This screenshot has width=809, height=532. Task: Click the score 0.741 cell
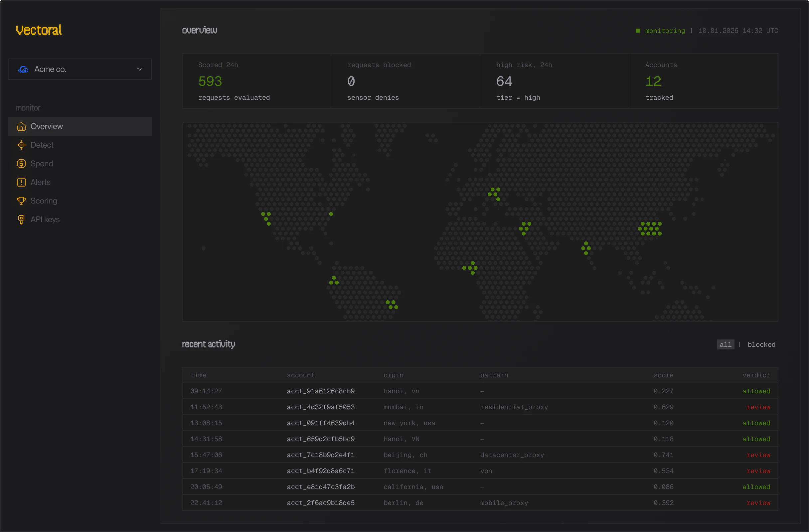(664, 455)
